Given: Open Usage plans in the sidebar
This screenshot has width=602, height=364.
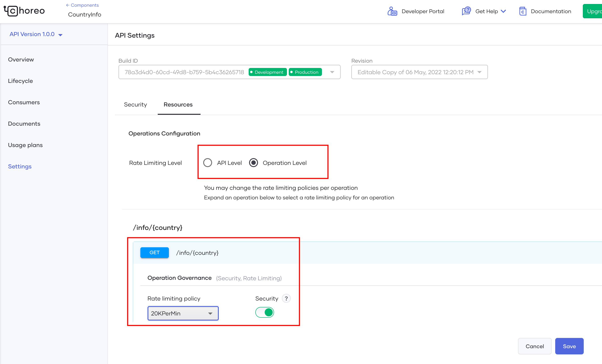Looking at the screenshot, I should (25, 145).
